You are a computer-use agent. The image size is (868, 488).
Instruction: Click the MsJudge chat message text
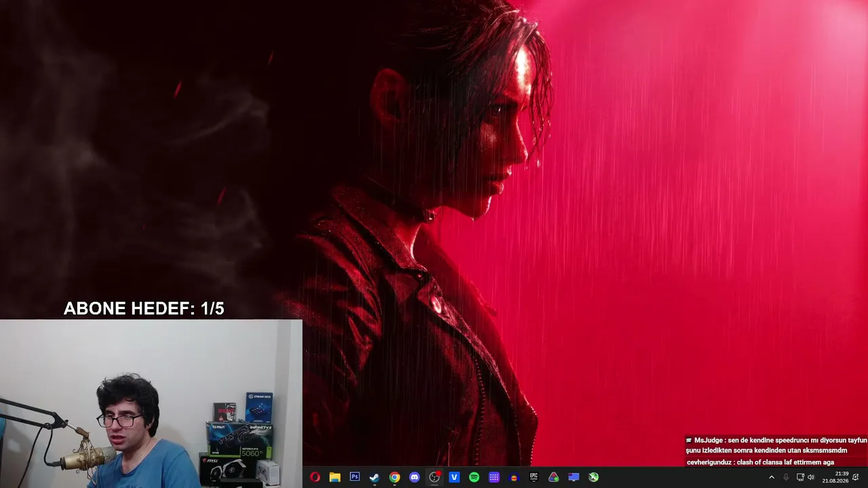(x=776, y=445)
